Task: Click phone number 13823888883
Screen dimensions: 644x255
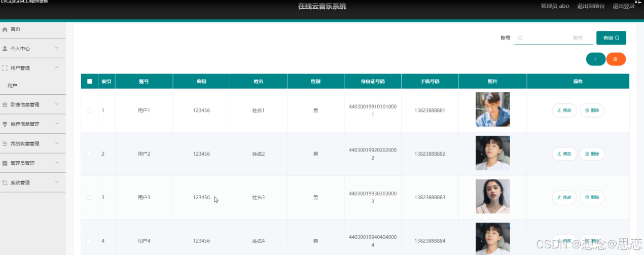Action: point(430,198)
